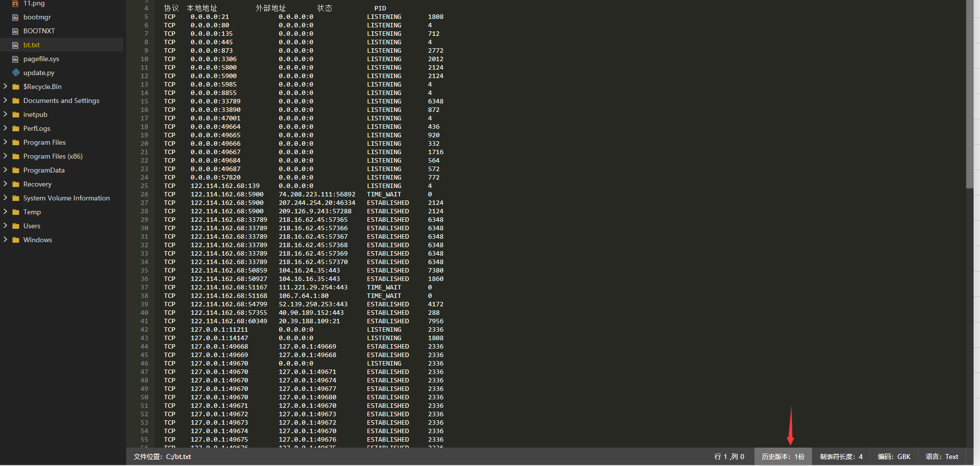Click the BOOTNXT file icon
The image size is (980, 466).
15,31
